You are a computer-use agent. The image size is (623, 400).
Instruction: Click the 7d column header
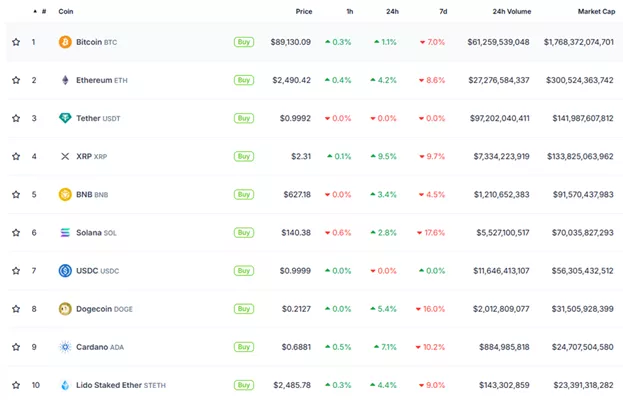click(442, 12)
